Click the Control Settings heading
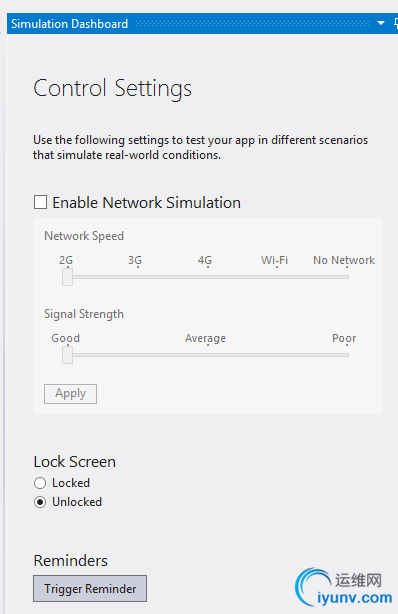This screenshot has height=614, width=398. point(112,88)
